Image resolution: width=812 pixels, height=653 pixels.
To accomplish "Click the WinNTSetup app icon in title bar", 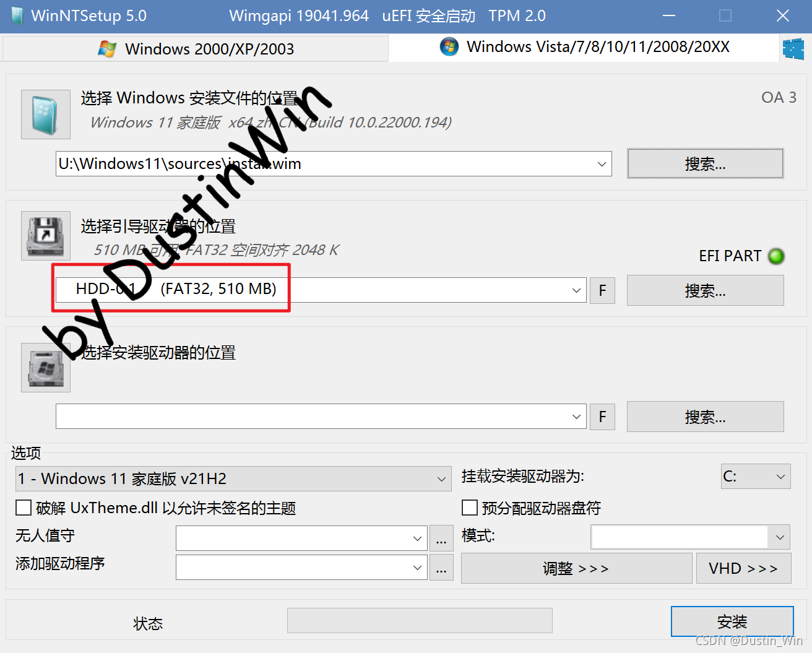I will tap(17, 16).
